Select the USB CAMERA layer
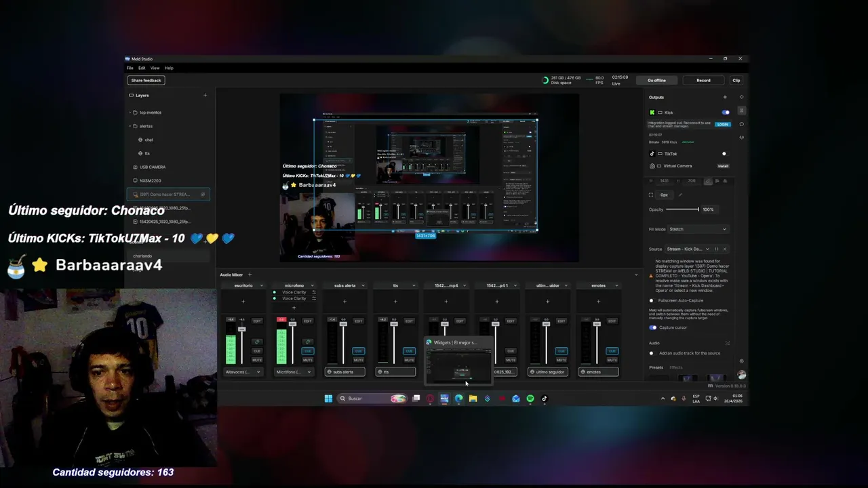The image size is (868, 488). 168,167
